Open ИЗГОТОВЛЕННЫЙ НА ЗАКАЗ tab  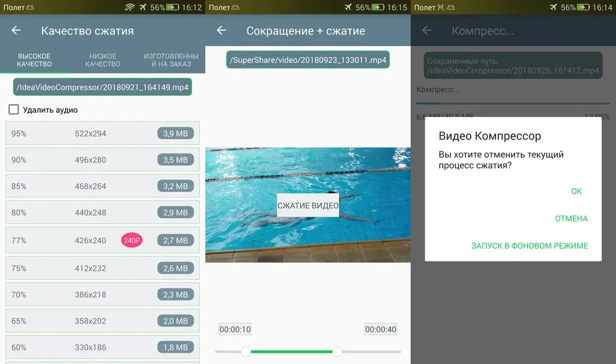pos(171,60)
